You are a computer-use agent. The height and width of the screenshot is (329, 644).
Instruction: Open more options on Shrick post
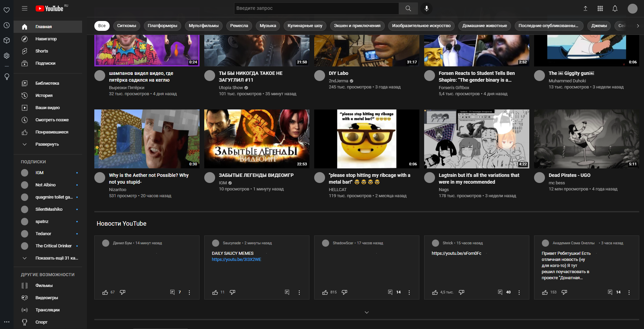(x=519, y=292)
